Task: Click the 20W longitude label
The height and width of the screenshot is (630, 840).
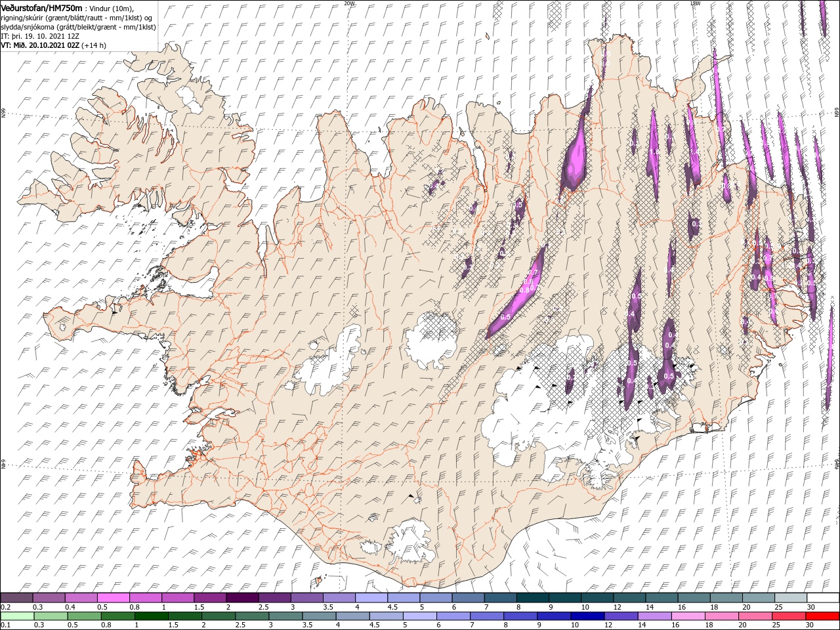Action: point(348,3)
